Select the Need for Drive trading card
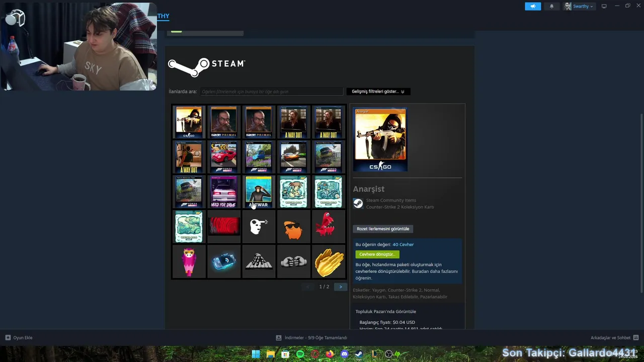 (224, 192)
